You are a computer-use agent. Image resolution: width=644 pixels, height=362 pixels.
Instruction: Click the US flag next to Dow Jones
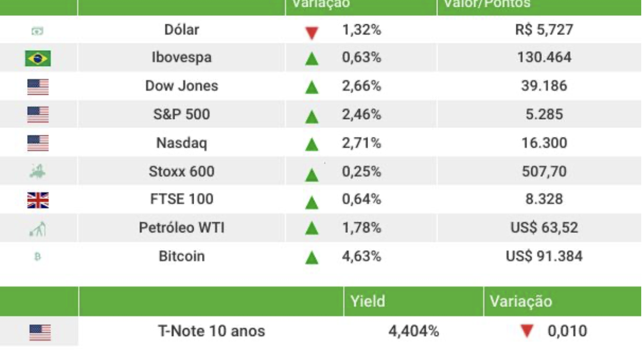coord(38,87)
